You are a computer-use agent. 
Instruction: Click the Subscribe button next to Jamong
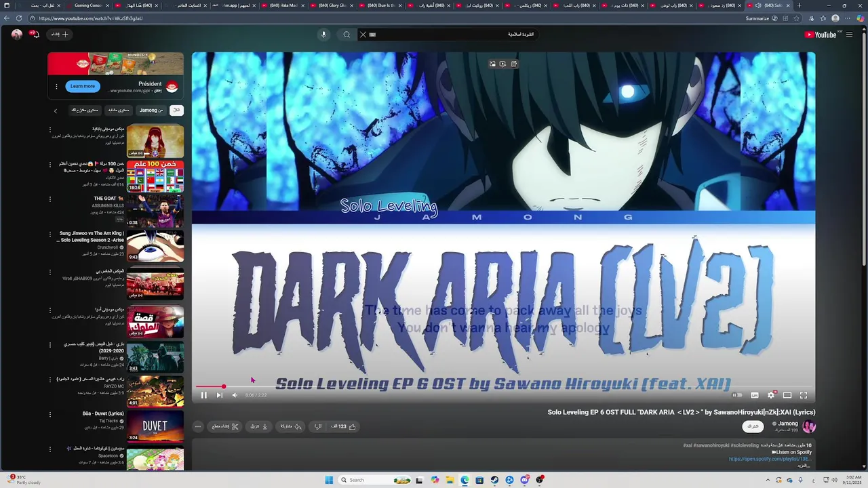(753, 426)
